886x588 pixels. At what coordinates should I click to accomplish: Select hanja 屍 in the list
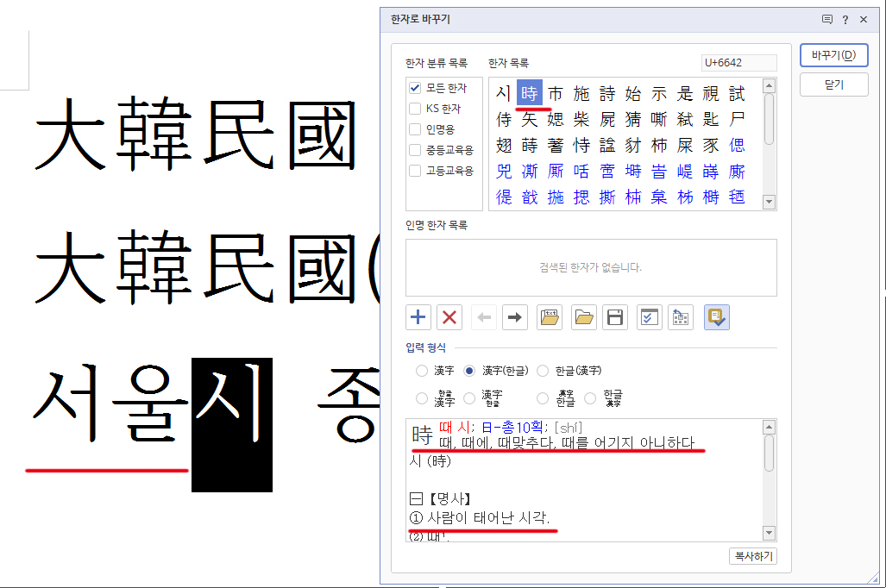607,119
